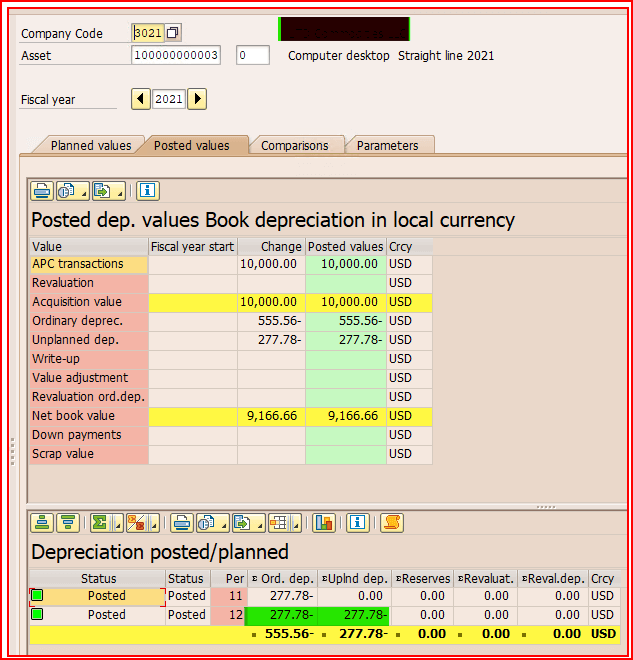Go to previous fiscal year

click(x=141, y=99)
